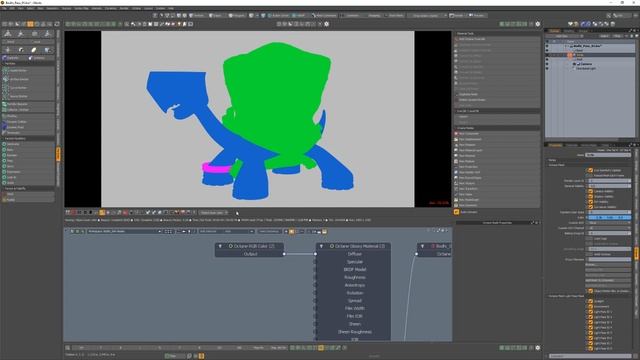Click the magnifier icon left of the timeline
The height and width of the screenshot is (360, 640).
pyautogui.click(x=68, y=348)
